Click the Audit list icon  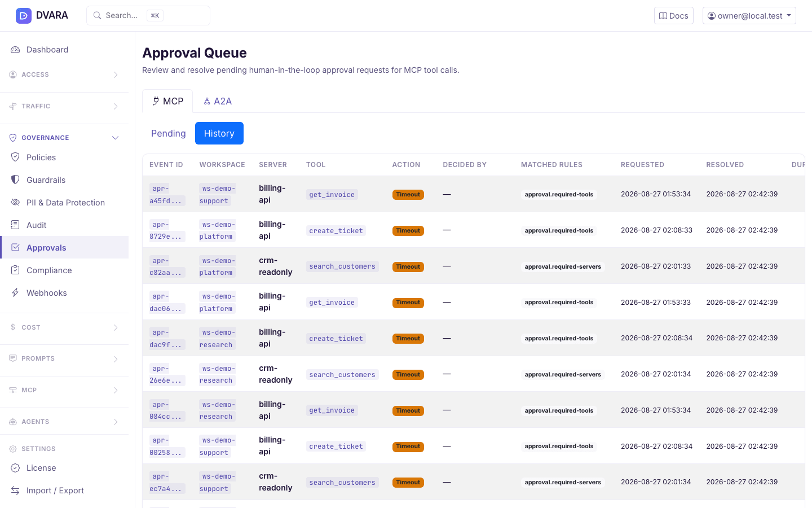15,225
